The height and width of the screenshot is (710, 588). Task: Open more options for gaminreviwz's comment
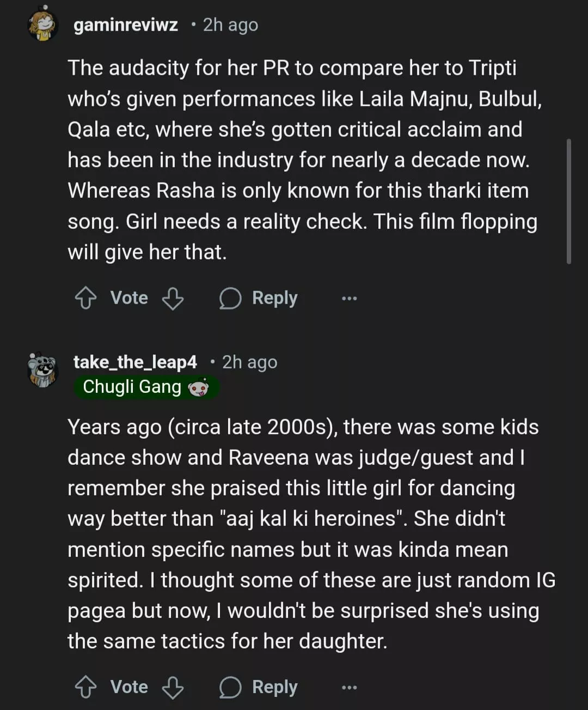click(349, 298)
